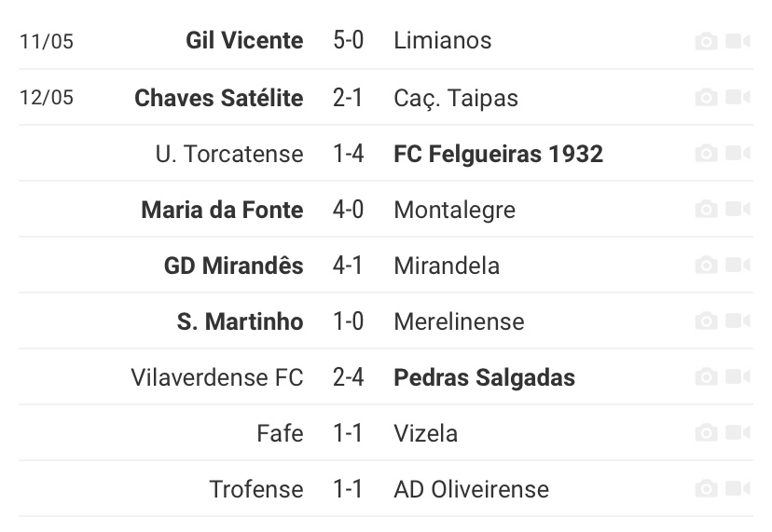Open Chaves Satélite team link
The height and width of the screenshot is (532, 772).
218,98
